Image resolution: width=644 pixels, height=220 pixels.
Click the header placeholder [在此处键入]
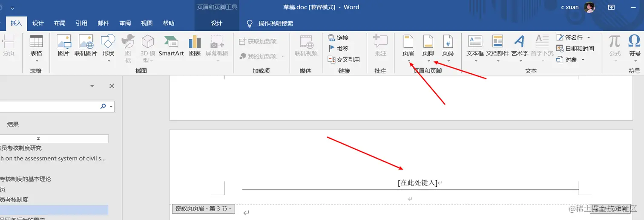(x=417, y=183)
